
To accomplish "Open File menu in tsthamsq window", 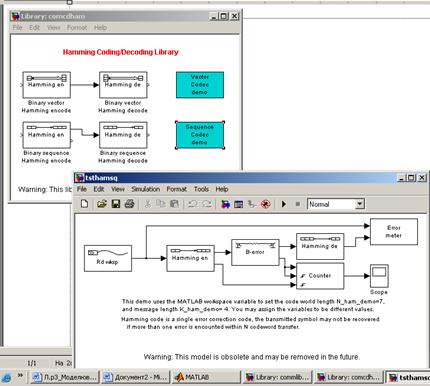I will coord(82,189).
